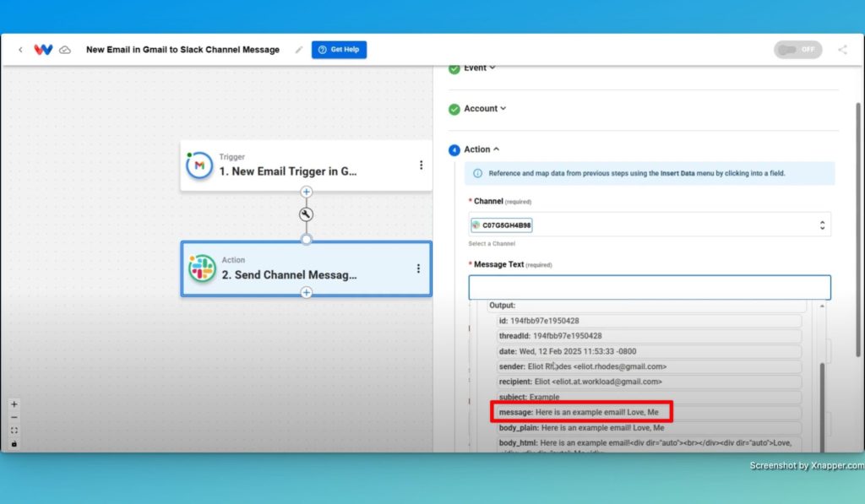Image resolution: width=865 pixels, height=504 pixels.
Task: Click the cloud save status icon
Action: pos(65,50)
